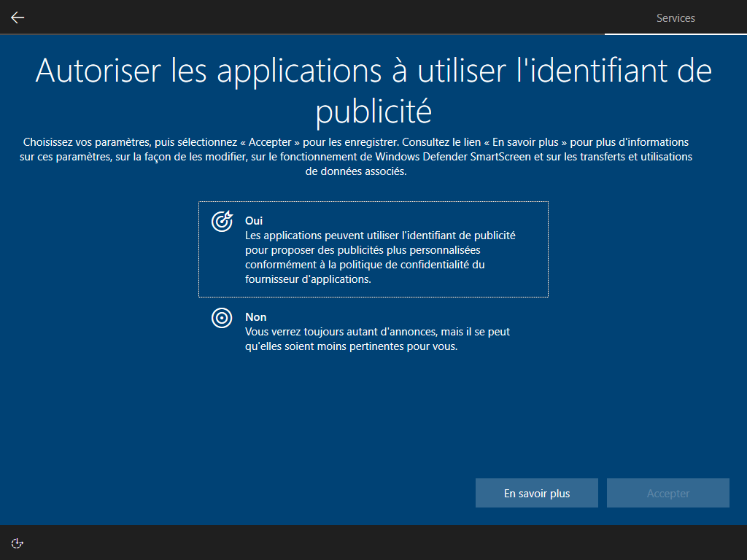
Task: Click the "pour proposer des publicités" line
Action: pyautogui.click(x=363, y=250)
